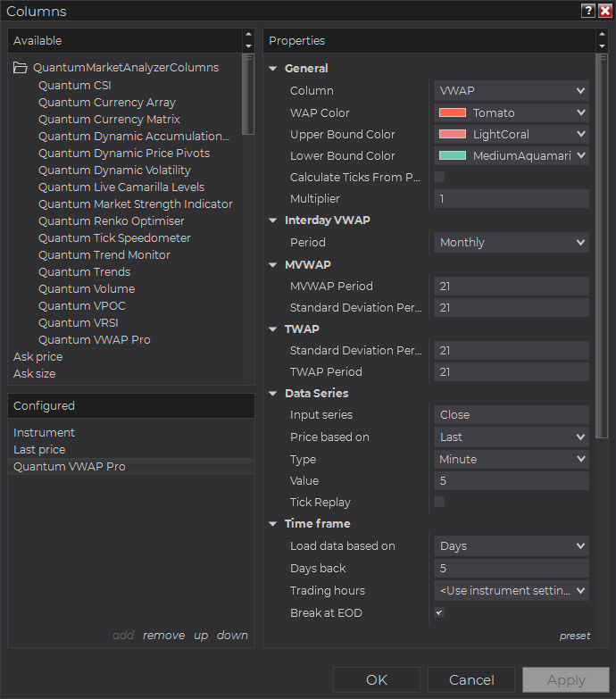This screenshot has height=699, width=616.
Task: Uncheck the Break at EOD checkbox
Action: coord(439,612)
